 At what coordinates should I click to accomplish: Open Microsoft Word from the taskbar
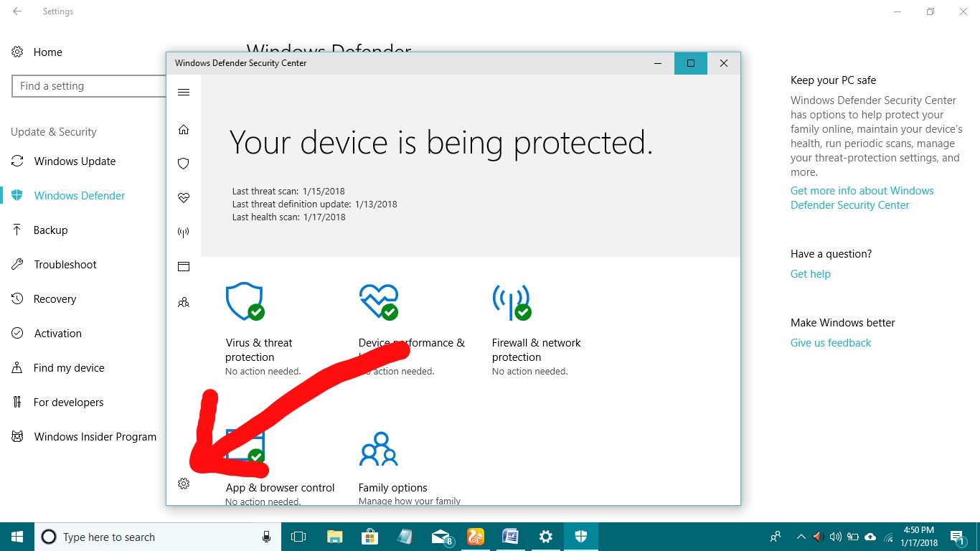510,537
